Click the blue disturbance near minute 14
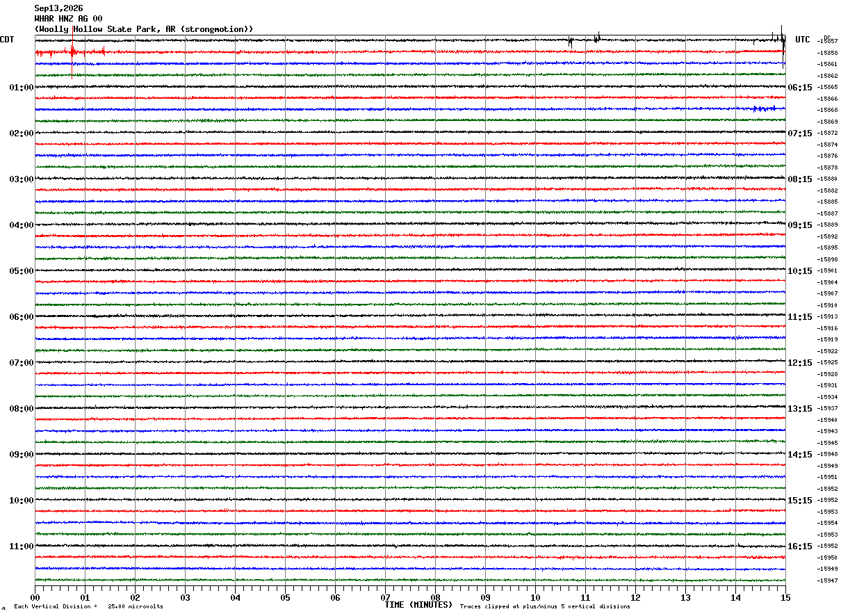 coord(764,108)
